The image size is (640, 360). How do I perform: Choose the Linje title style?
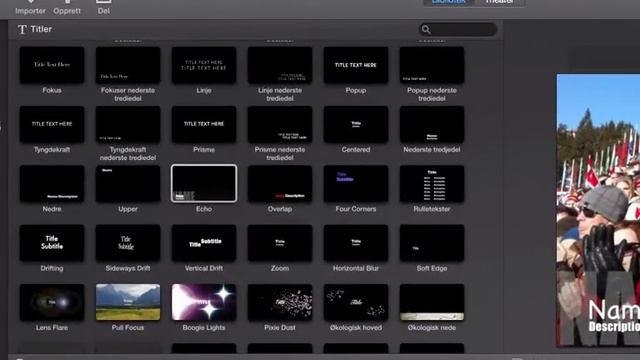click(204, 65)
